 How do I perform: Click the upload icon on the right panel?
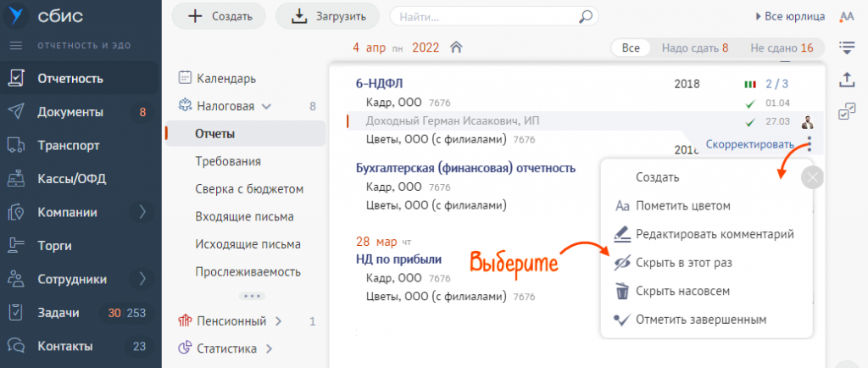click(847, 80)
